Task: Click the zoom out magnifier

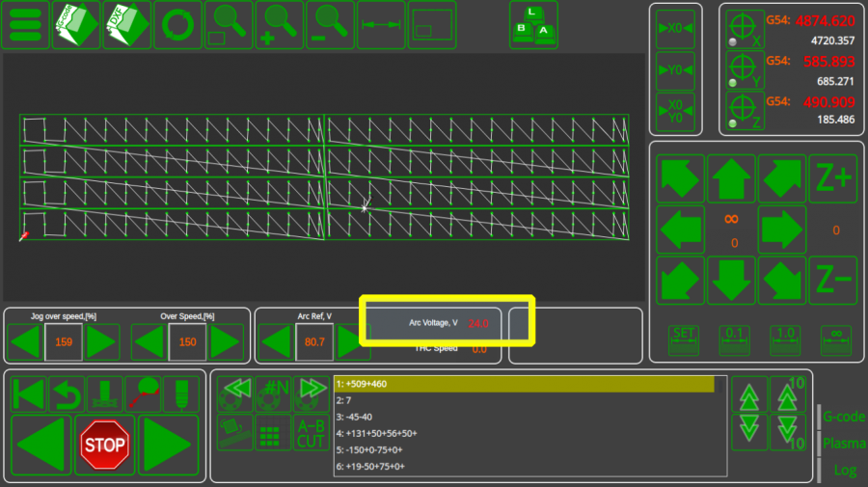Action: (330, 25)
